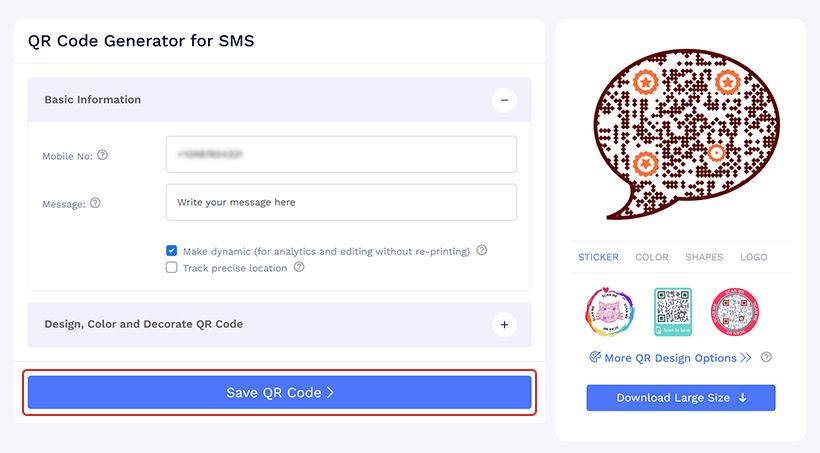The width and height of the screenshot is (820, 453).
Task: Click the Save QR Code button
Action: click(279, 393)
